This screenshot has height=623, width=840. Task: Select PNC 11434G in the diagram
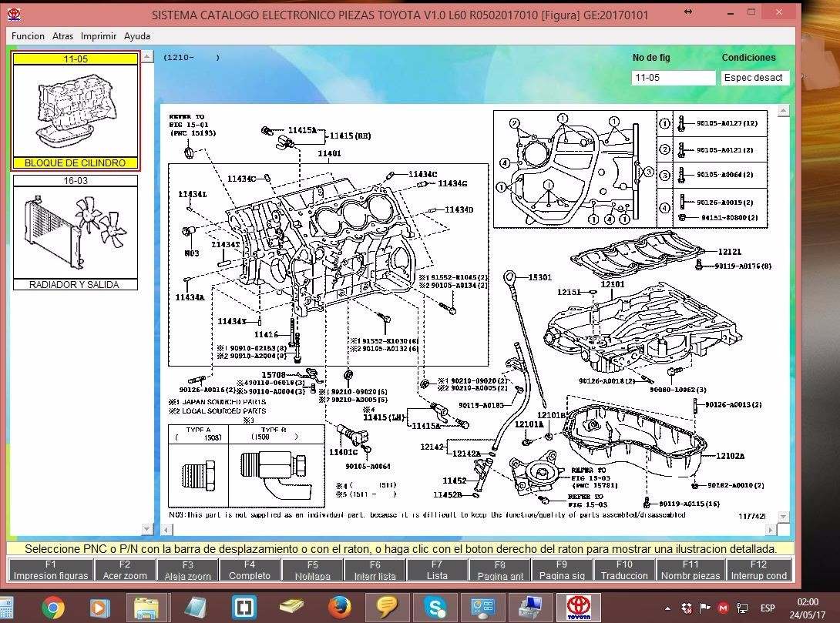tap(452, 183)
